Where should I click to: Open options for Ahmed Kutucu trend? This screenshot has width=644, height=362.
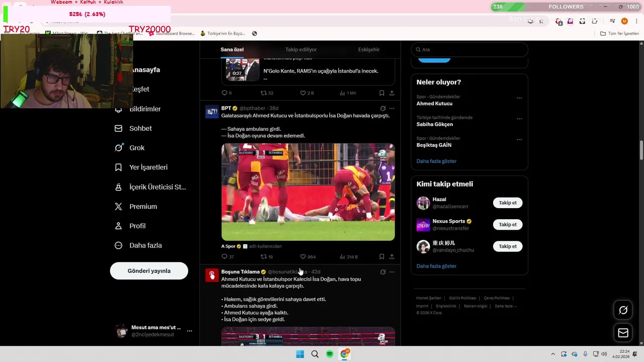pyautogui.click(x=519, y=98)
